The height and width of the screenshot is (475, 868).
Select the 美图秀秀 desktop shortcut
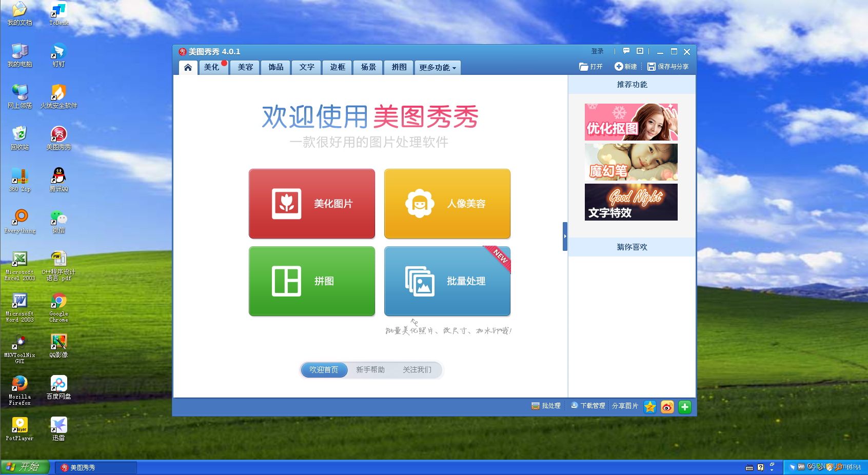(58, 138)
